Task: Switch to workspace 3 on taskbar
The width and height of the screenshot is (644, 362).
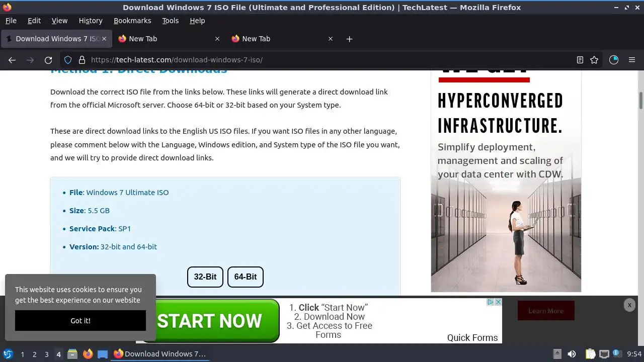Action: coord(46,354)
